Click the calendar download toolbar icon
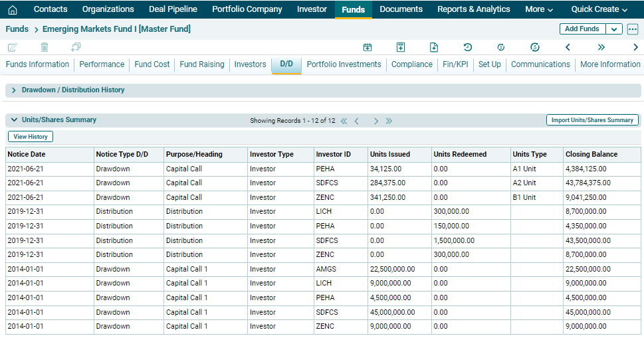This screenshot has height=338, width=644. (368, 47)
